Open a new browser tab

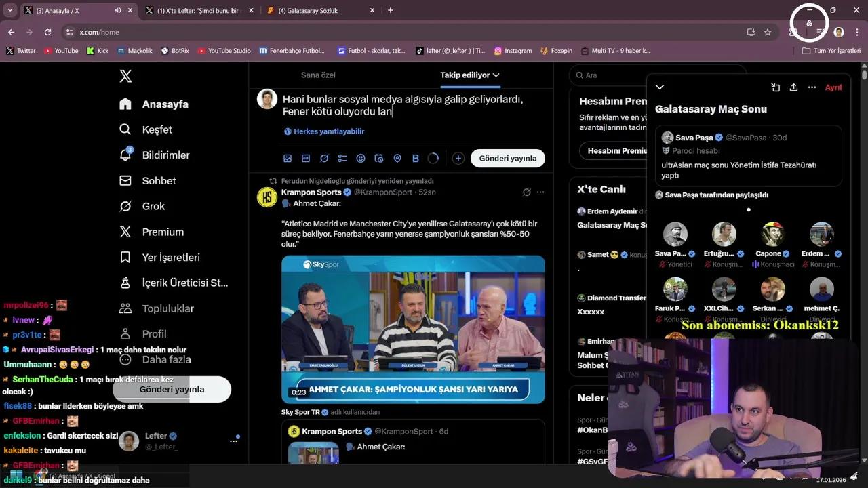391,10
